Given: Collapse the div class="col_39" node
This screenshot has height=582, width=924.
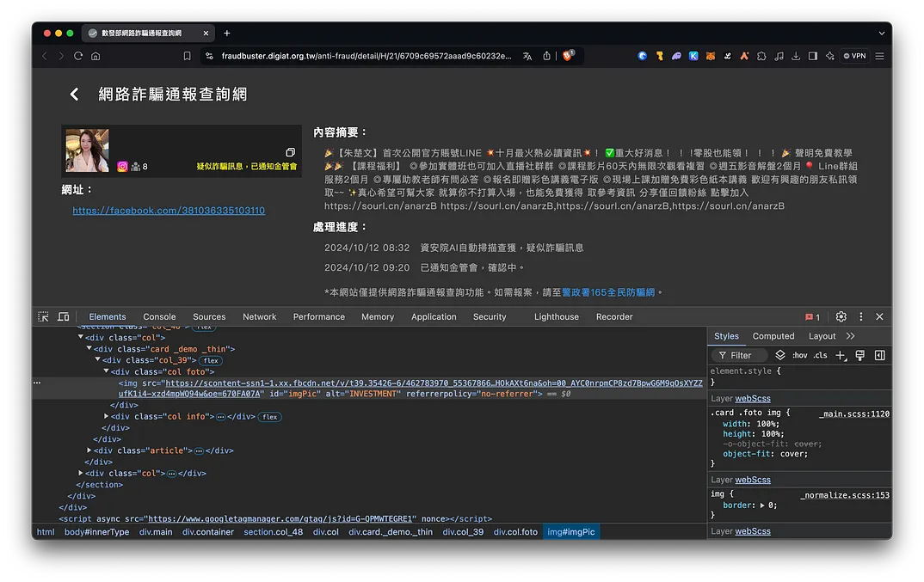Looking at the screenshot, I should pyautogui.click(x=98, y=359).
